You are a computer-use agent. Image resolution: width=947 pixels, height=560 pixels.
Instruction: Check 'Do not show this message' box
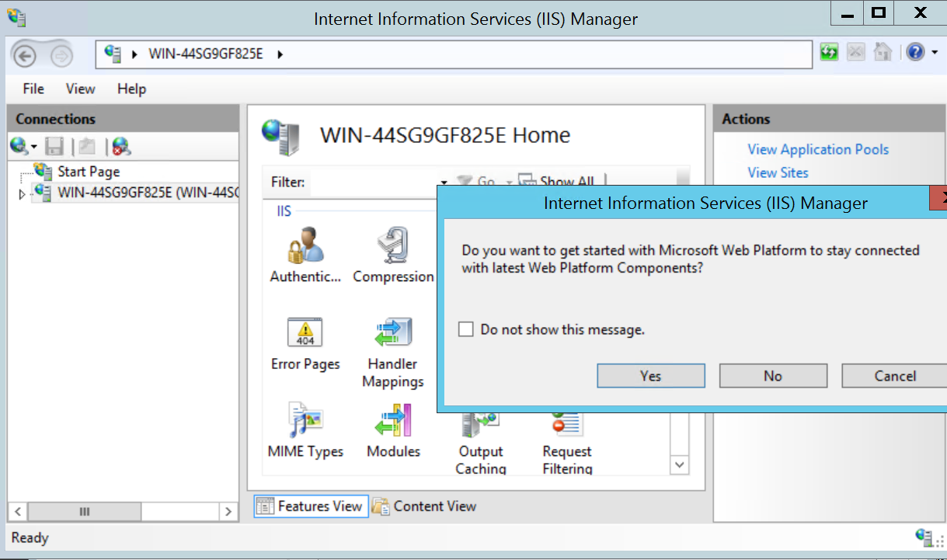[466, 329]
